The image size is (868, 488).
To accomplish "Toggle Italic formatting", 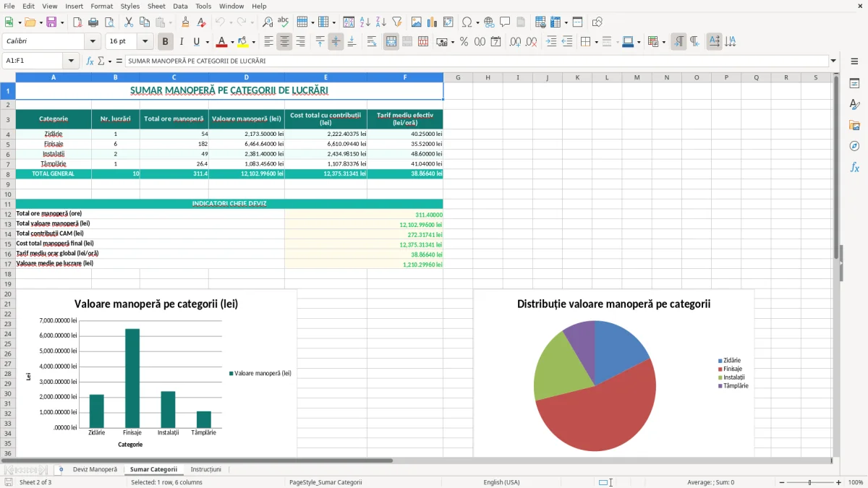I will coord(182,42).
